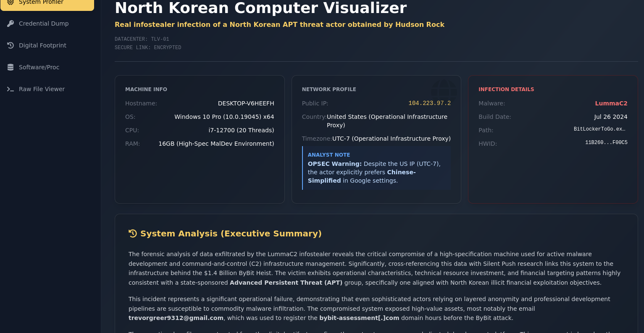
Task: Click the trevorgreer9312@gmail.com email address
Action: tap(176, 318)
